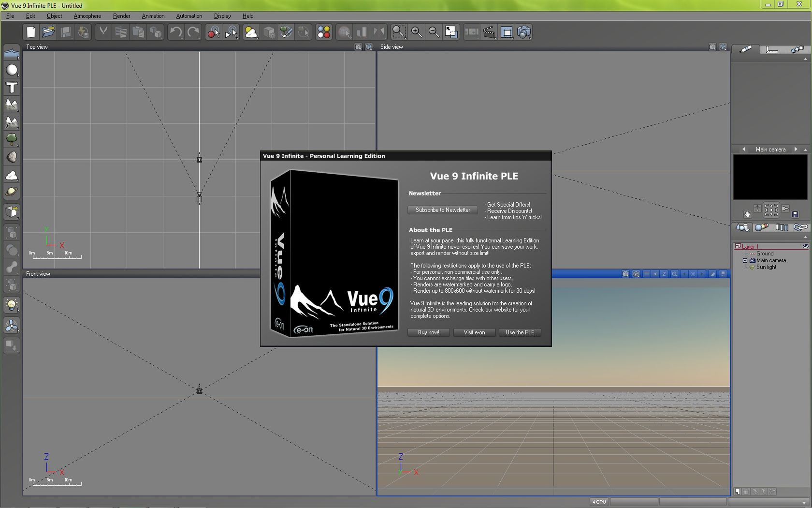
Task: Click the render camera icon in toolbar
Action: coord(524,32)
